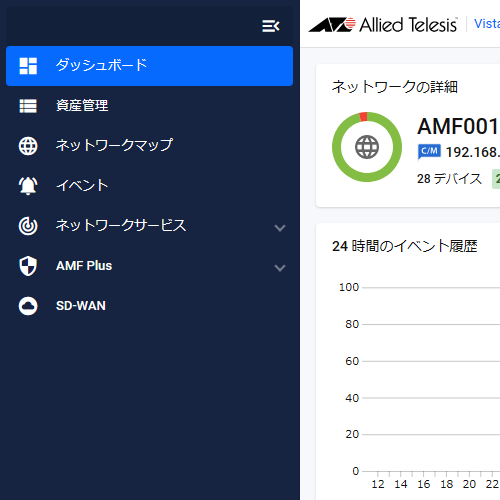Viewport: 500px width, 500px height.
Task: Click the blue C/M badge icon
Action: pyautogui.click(x=429, y=152)
